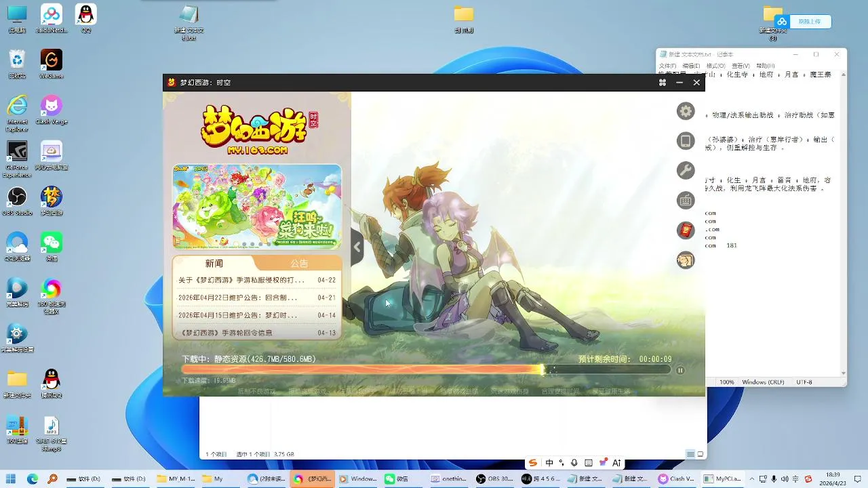Click the customer service avatar icon
868x488 pixels.
click(x=686, y=260)
